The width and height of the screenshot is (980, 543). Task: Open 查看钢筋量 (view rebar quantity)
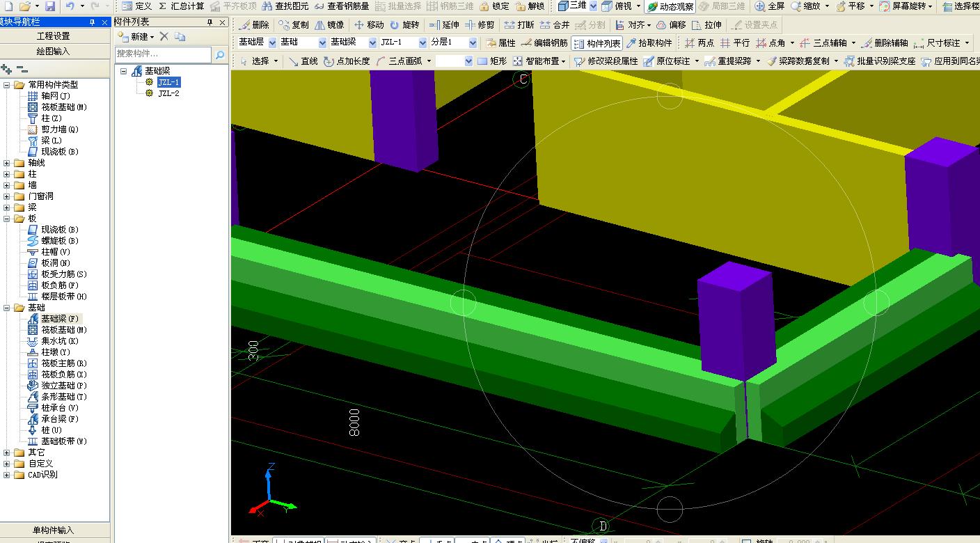(341, 6)
